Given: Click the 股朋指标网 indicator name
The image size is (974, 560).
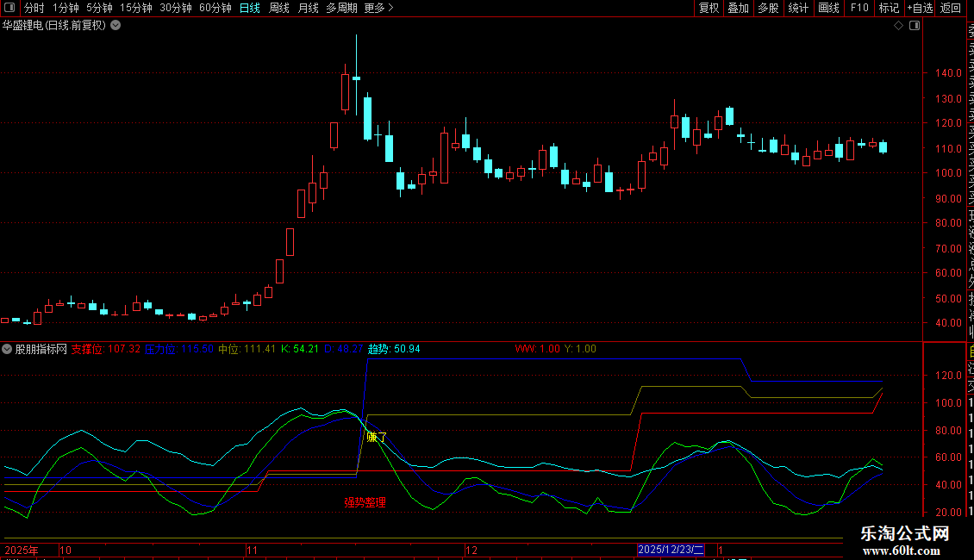Looking at the screenshot, I should [x=41, y=349].
